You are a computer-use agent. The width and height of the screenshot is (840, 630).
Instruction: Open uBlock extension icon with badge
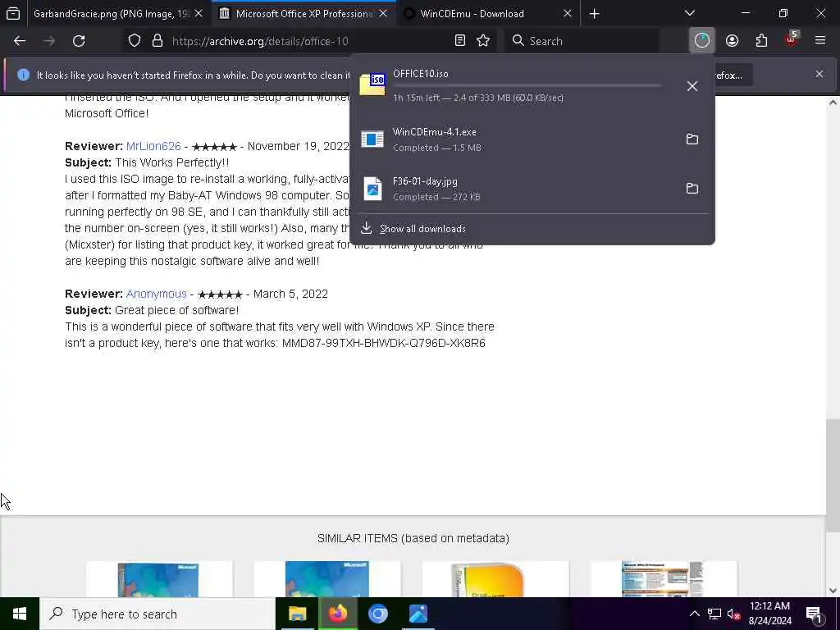792,39
